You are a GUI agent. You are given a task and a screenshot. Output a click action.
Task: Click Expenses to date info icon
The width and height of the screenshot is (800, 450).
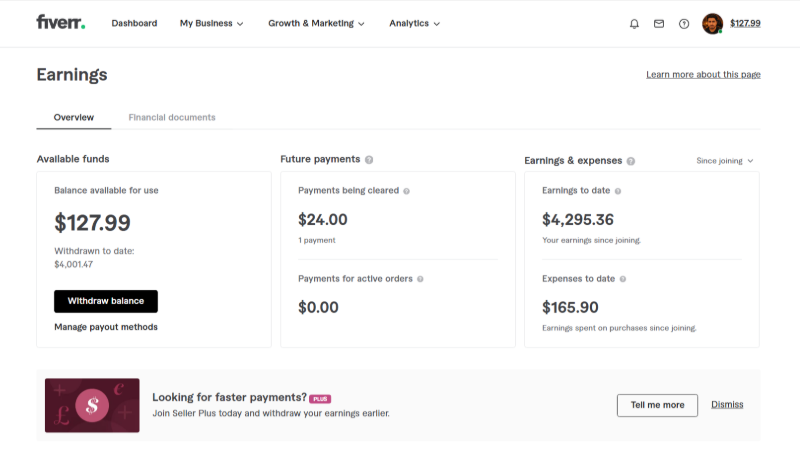622,279
